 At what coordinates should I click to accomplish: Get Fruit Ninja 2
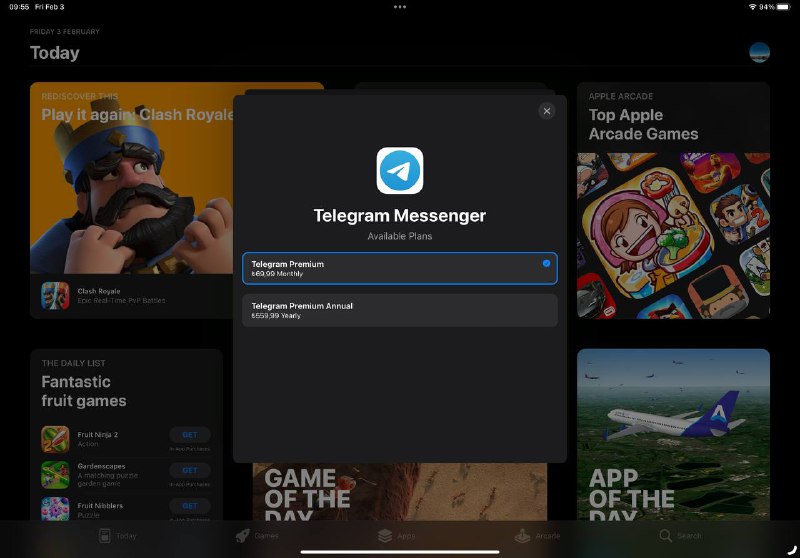190,435
